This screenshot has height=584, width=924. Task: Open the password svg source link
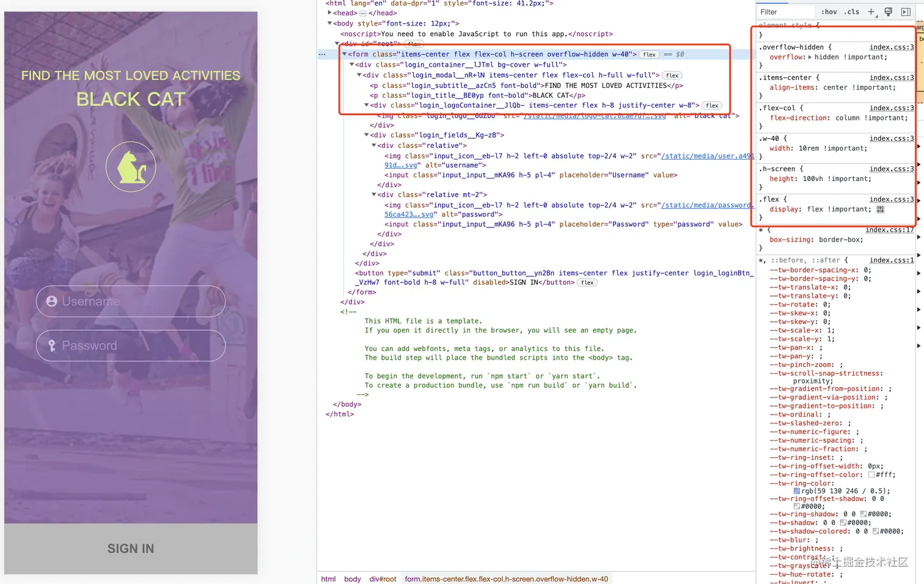click(x=706, y=205)
